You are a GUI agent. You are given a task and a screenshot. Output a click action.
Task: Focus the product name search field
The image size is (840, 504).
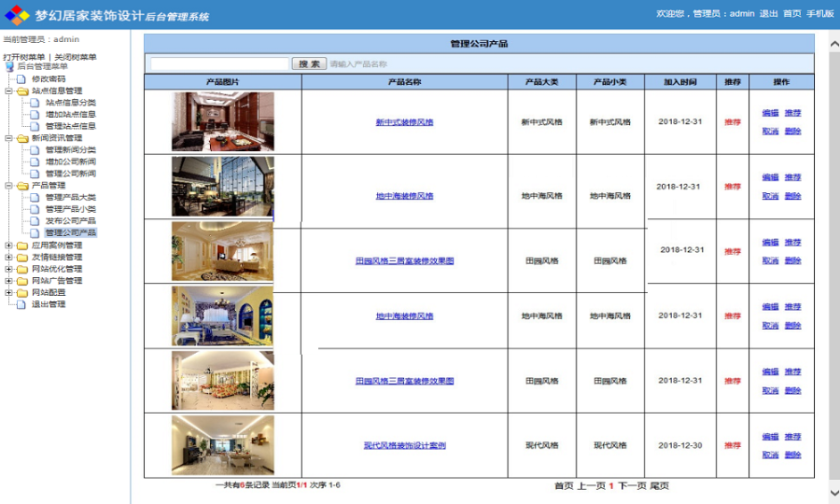pyautogui.click(x=219, y=63)
